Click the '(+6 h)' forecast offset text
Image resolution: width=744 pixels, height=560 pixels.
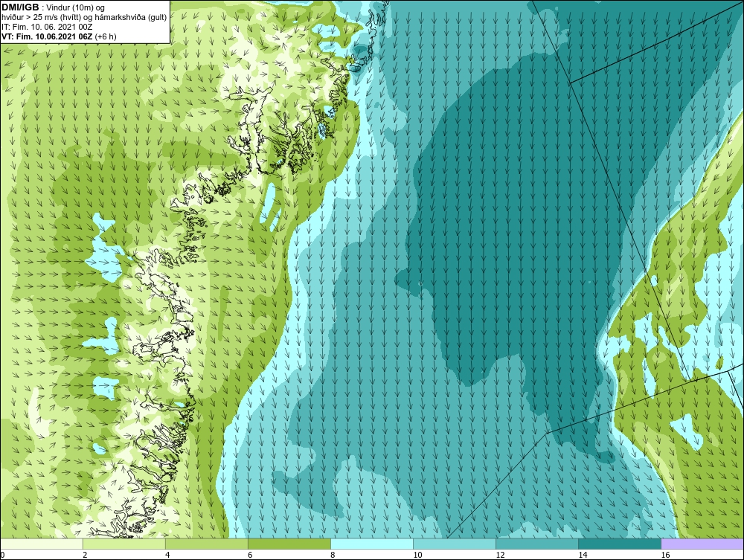point(106,36)
